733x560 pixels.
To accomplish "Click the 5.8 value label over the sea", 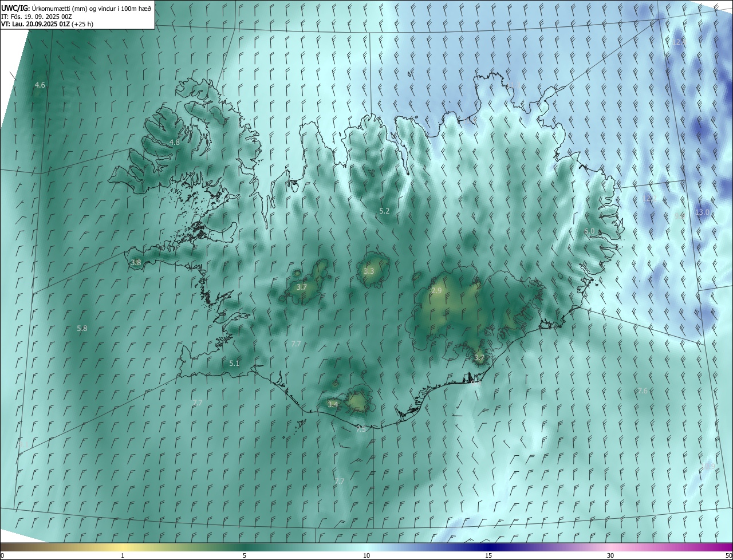I will pyautogui.click(x=82, y=328).
